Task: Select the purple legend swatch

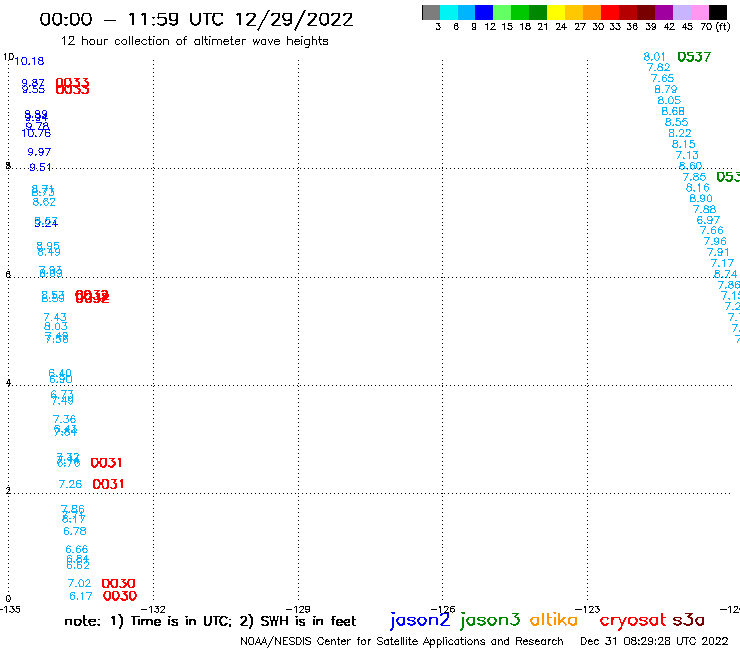Action: click(664, 12)
